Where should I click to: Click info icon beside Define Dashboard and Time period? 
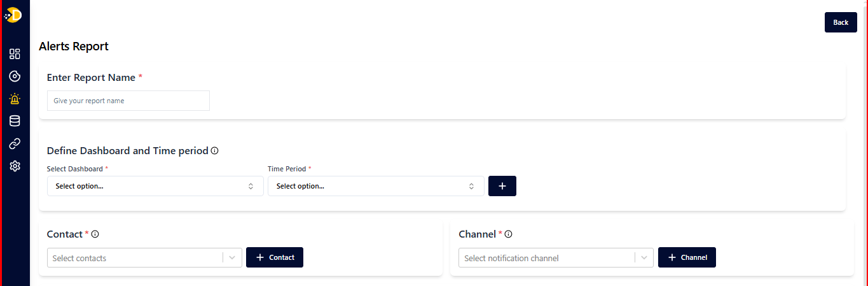coord(215,151)
